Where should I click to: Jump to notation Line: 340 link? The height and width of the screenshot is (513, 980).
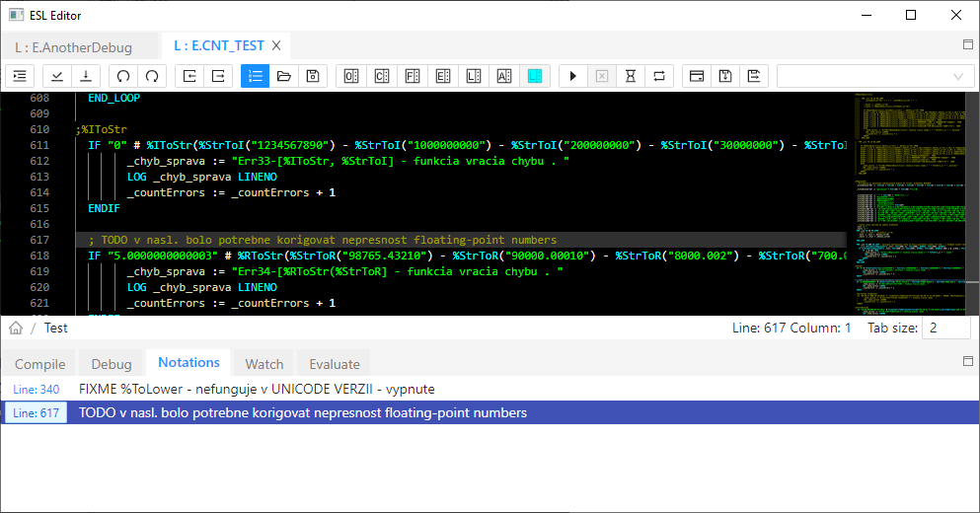point(36,389)
